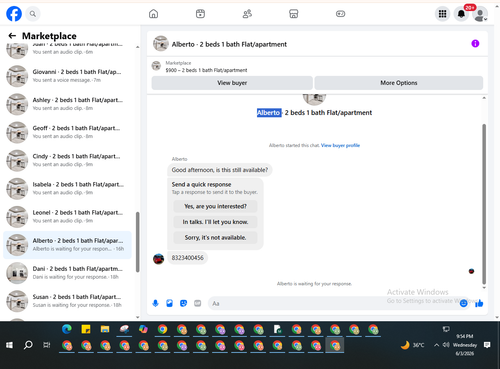Open the Ashley conversation
Screen dimensions: 500x369
pyautogui.click(x=67, y=104)
